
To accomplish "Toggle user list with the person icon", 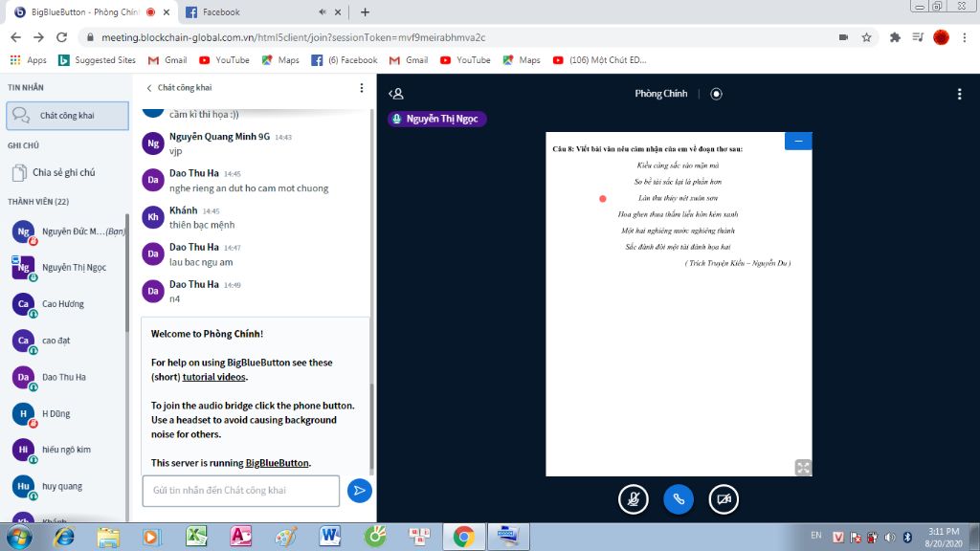I will tap(396, 94).
